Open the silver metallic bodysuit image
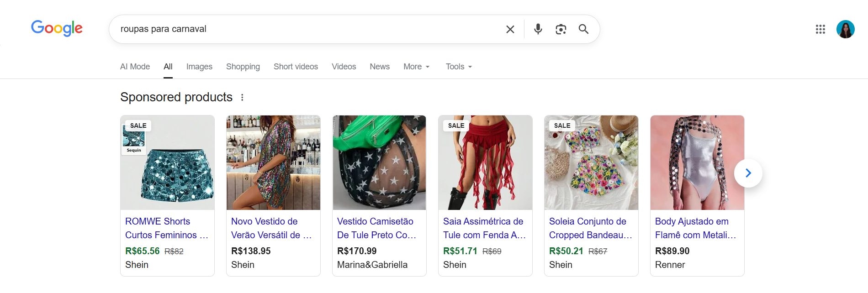This screenshot has height=293, width=868. [x=698, y=162]
